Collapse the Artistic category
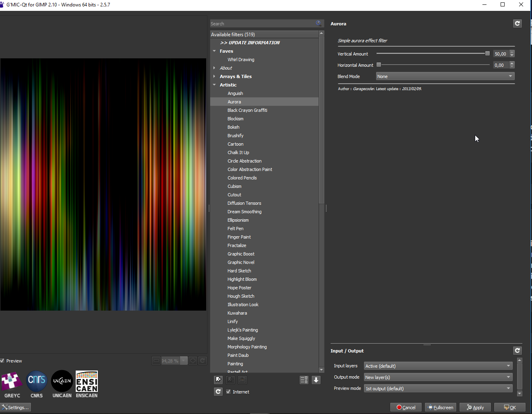 (214, 85)
